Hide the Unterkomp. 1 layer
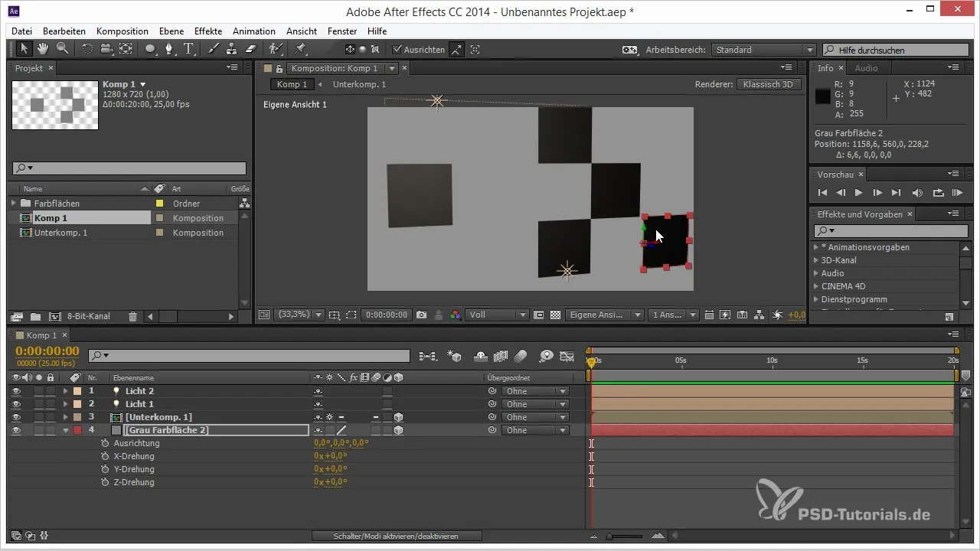The width and height of the screenshot is (980, 551). pyautogui.click(x=16, y=417)
